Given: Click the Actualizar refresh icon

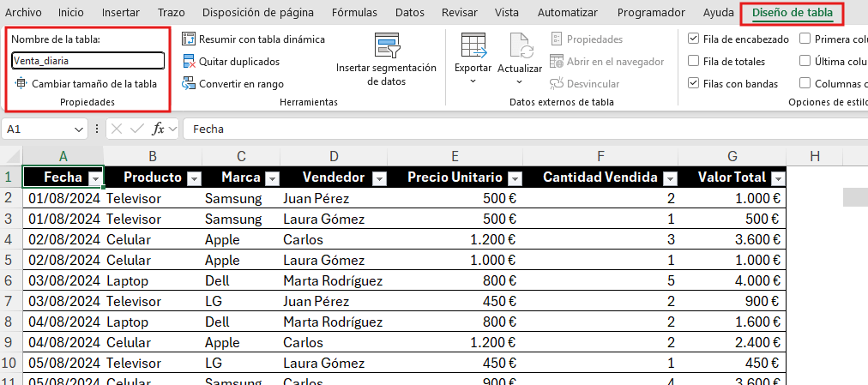Looking at the screenshot, I should click(x=521, y=46).
